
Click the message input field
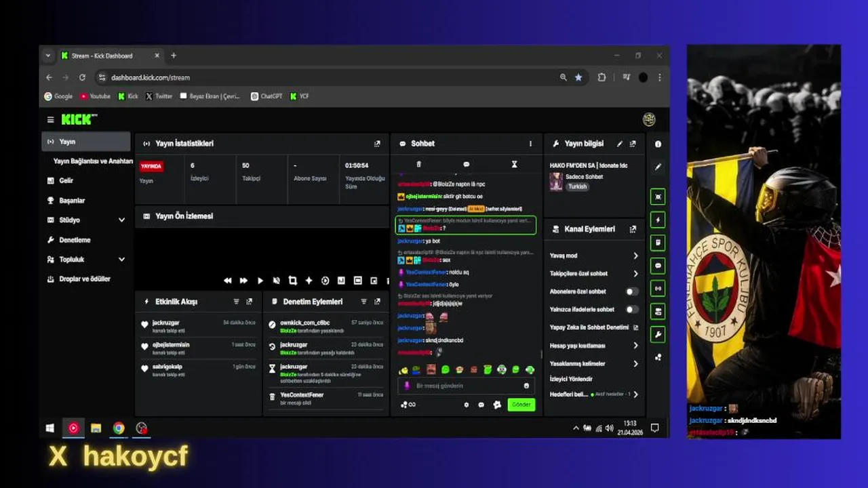tap(466, 386)
